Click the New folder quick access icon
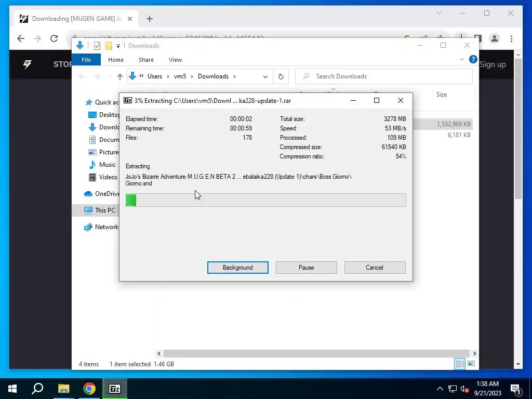Viewport: 532px width, 399px height. [x=109, y=46]
